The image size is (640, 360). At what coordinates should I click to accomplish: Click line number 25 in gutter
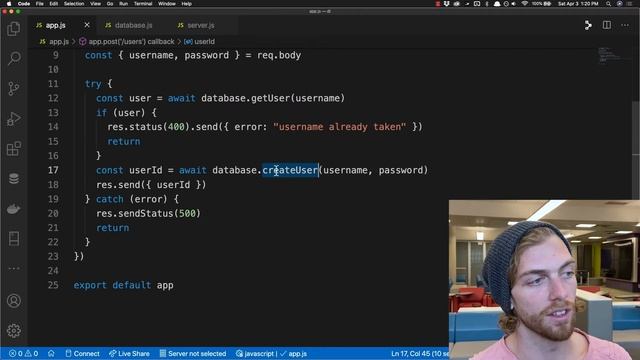tap(53, 285)
